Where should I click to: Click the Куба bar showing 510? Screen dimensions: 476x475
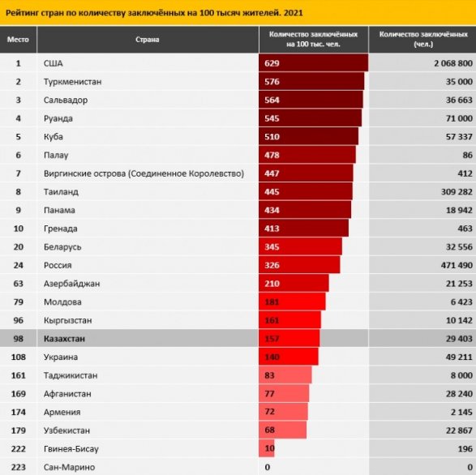(308, 136)
